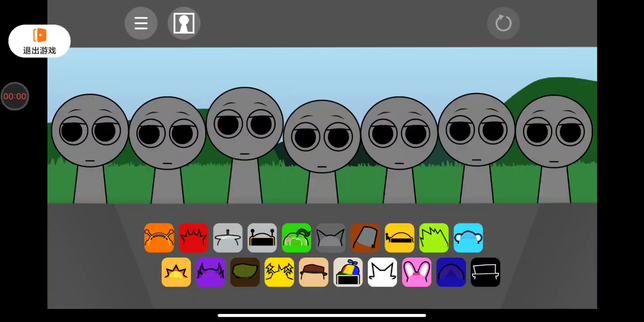The height and width of the screenshot is (322, 644).
Task: Click the tallest gray character in the lineup
Action: pos(245,134)
